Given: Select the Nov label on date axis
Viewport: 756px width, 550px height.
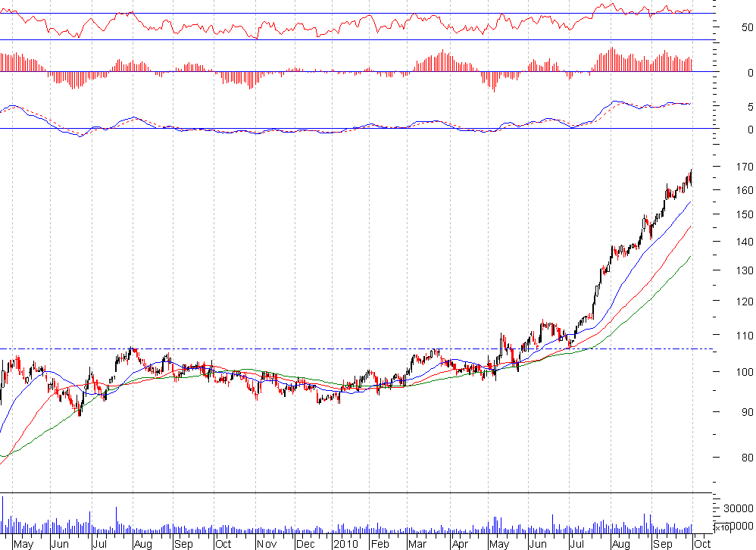Looking at the screenshot, I should 266,544.
